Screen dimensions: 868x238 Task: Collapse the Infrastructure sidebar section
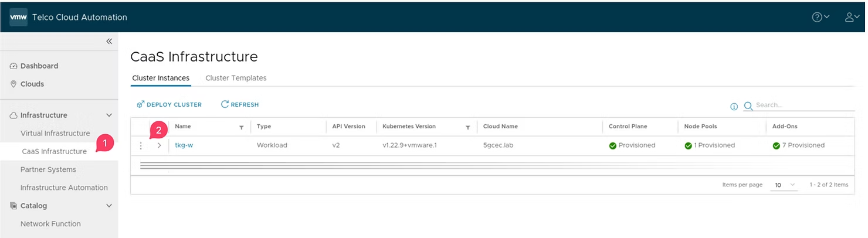[x=108, y=115]
